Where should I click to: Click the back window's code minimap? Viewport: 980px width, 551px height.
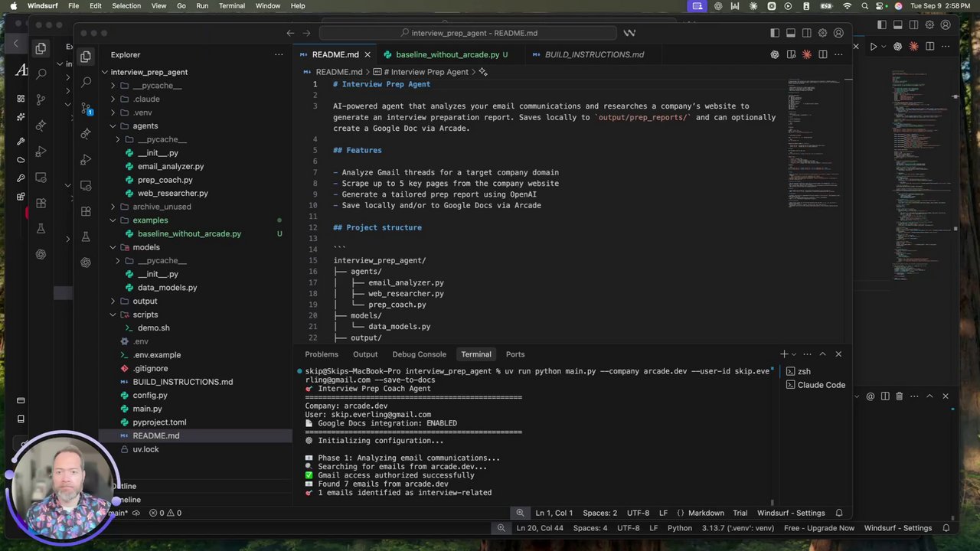point(920,176)
